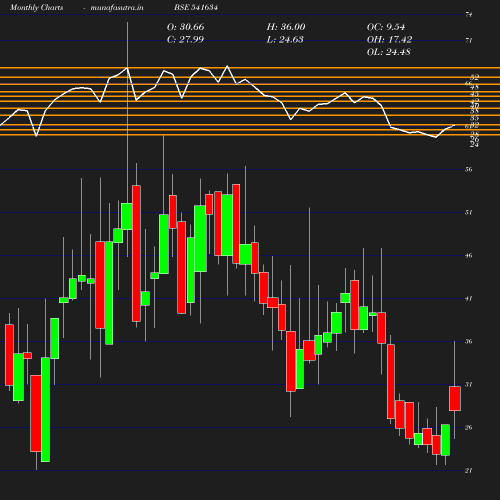Viewport: 500px width, 500px height.
Task: Click the '51' price axis label
Action: [469, 213]
